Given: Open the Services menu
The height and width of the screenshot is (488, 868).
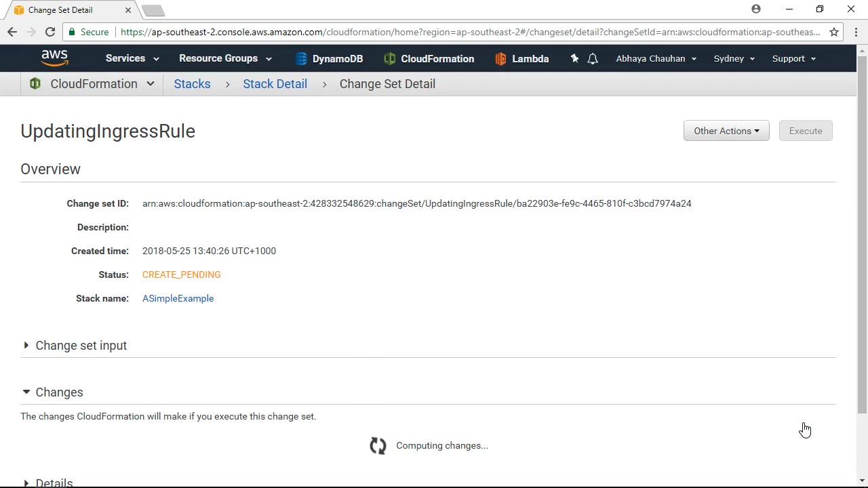Looking at the screenshot, I should pyautogui.click(x=132, y=59).
